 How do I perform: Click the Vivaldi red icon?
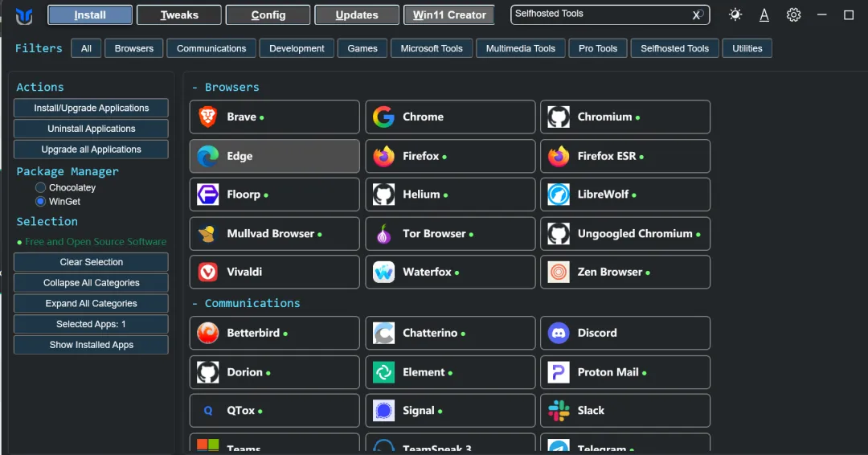208,272
